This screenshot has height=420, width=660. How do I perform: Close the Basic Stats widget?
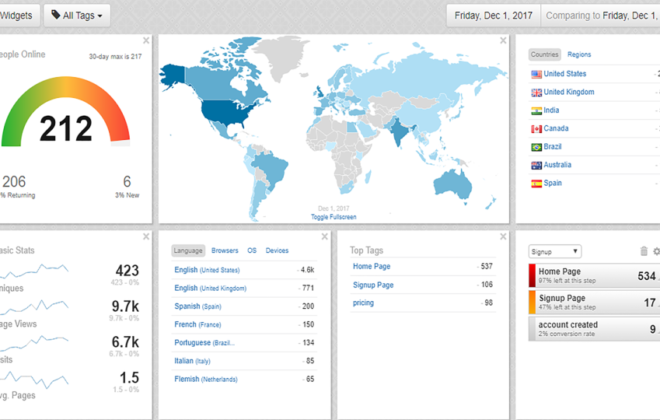tap(146, 237)
